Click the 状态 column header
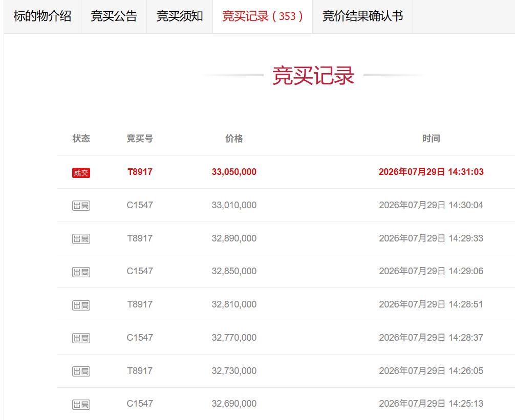 click(x=81, y=139)
